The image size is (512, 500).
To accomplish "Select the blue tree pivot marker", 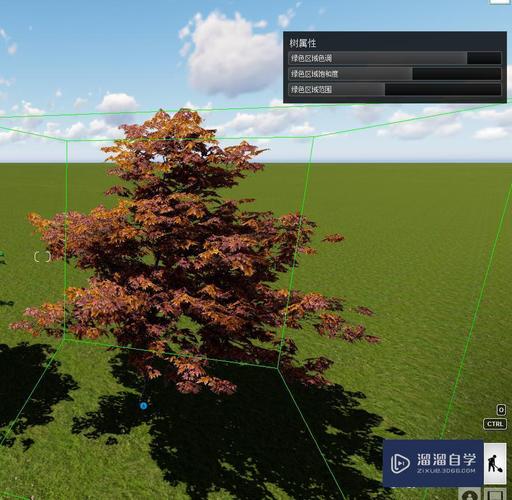I will (x=143, y=406).
